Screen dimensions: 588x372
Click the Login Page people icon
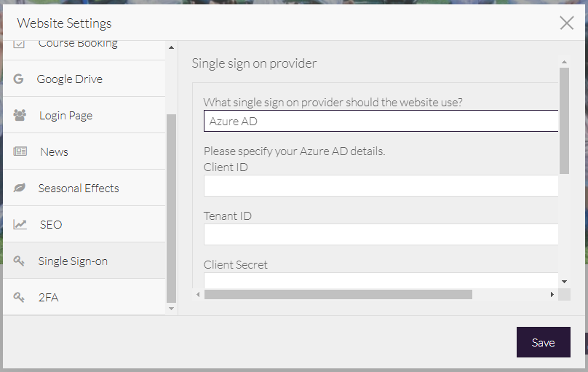(20, 115)
